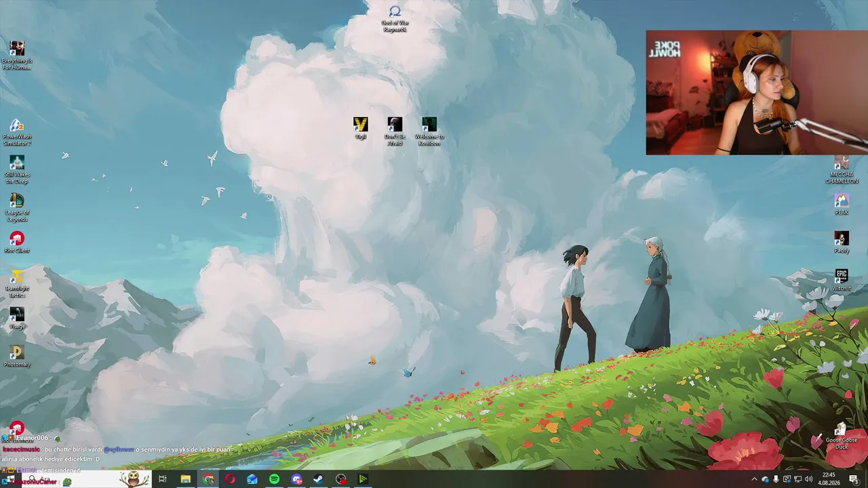Select the Teamfight Tactics desktop icon

point(17,283)
